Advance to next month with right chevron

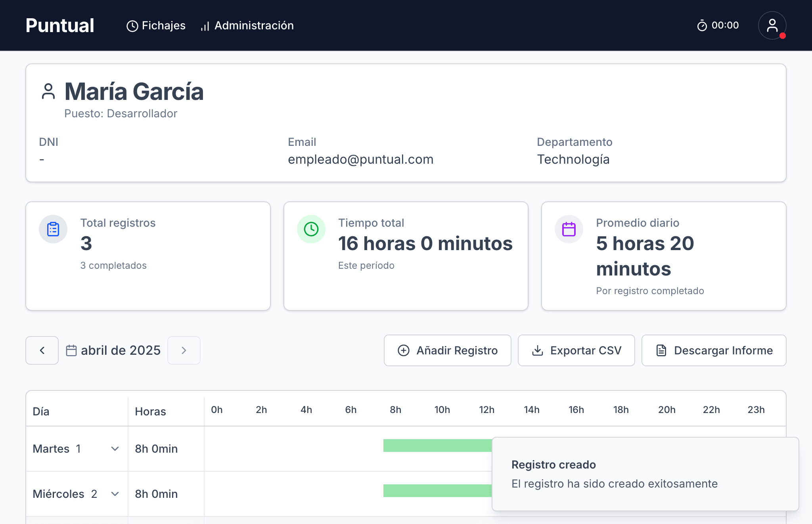coord(184,350)
